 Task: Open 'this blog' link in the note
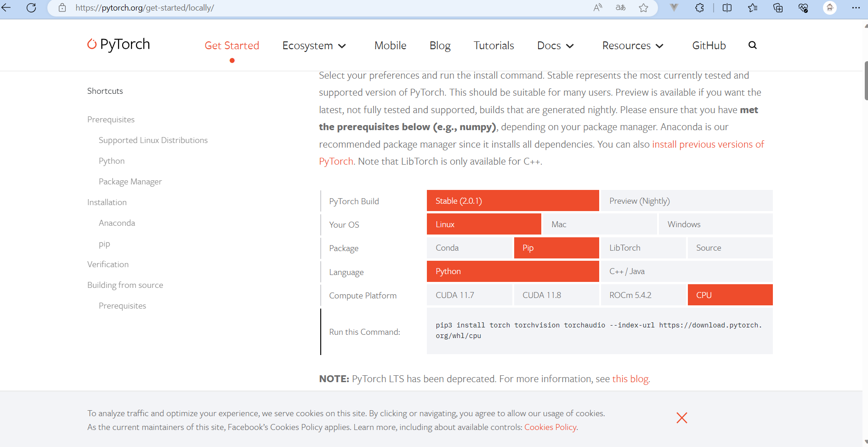tap(630, 379)
